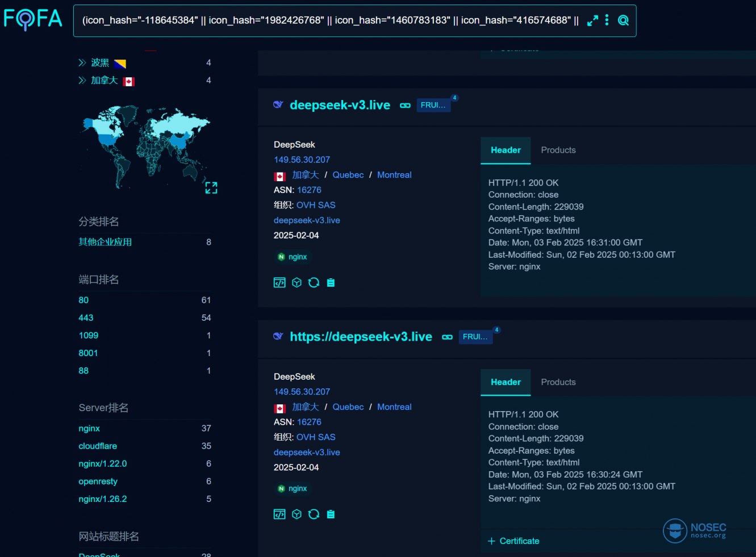This screenshot has width=756, height=557.
Task: Click IP 149.56.30.207 in second result
Action: 302,392
